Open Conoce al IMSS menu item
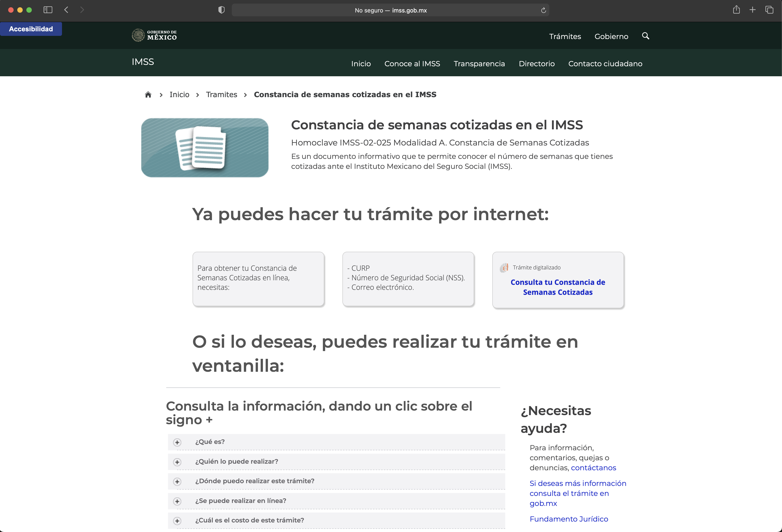 click(412, 64)
